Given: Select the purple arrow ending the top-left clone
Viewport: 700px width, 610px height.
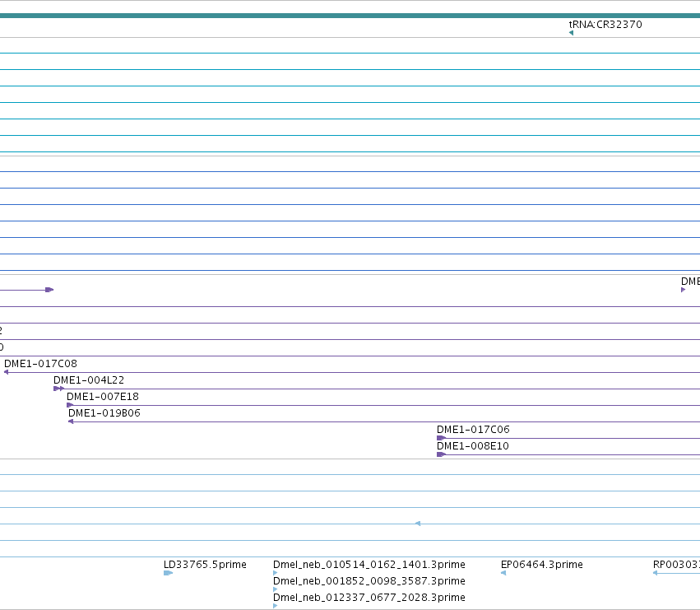Looking at the screenshot, I should click(x=49, y=290).
